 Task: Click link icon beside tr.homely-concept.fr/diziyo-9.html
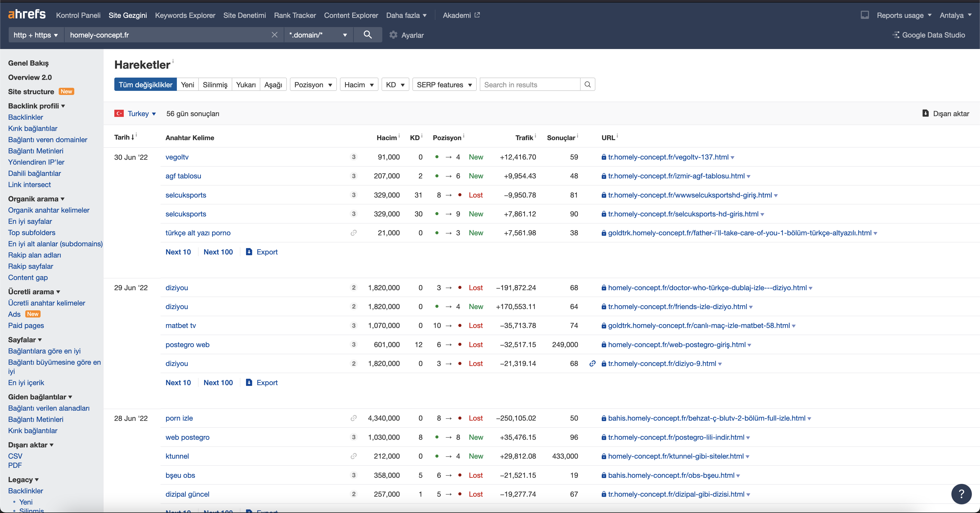tap(592, 363)
